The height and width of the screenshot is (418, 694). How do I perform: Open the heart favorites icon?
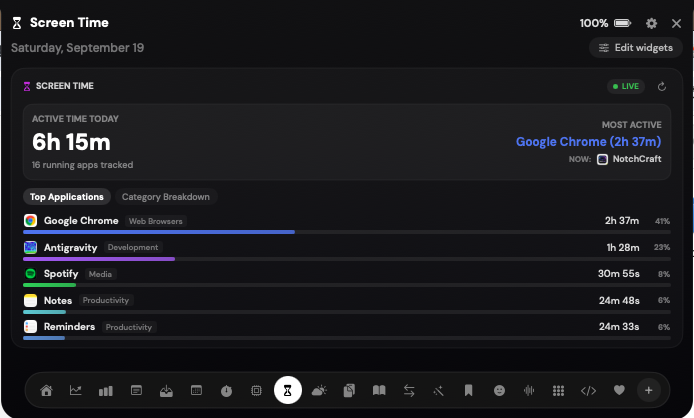click(619, 390)
